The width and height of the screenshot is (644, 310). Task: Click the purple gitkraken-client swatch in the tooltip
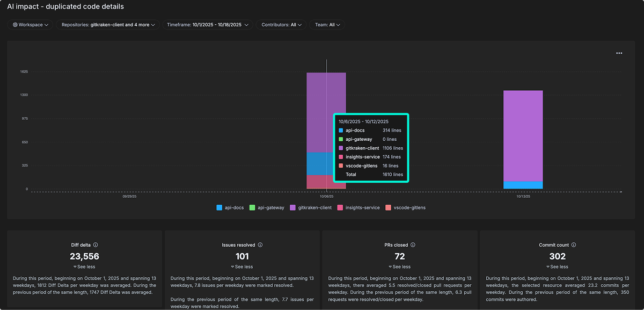(x=341, y=148)
